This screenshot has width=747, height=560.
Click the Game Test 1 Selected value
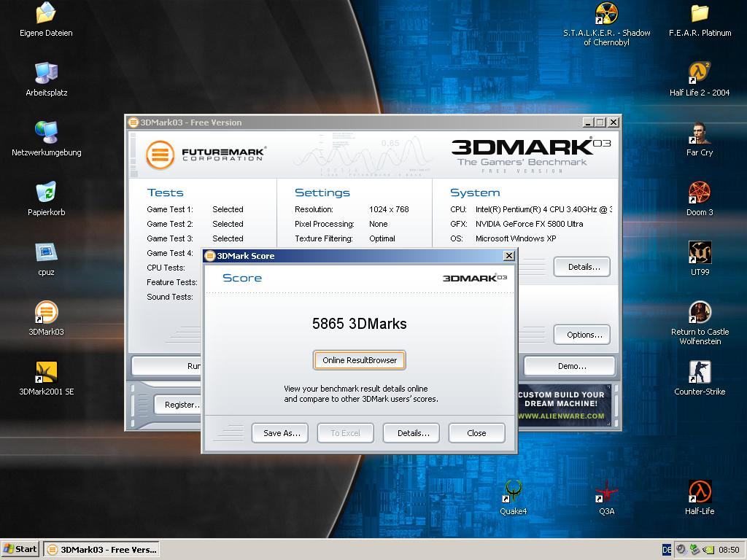228,209
